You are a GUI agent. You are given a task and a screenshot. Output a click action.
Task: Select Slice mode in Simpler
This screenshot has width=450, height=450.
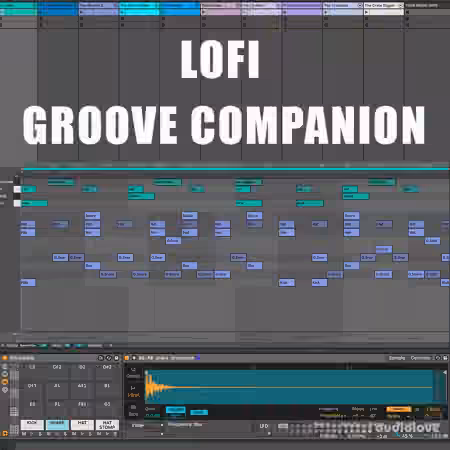[x=133, y=411]
